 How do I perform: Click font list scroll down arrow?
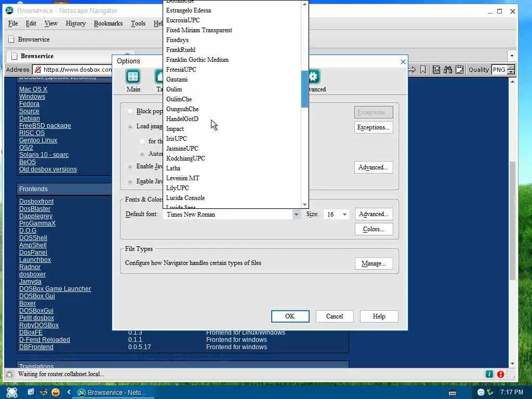(304, 205)
